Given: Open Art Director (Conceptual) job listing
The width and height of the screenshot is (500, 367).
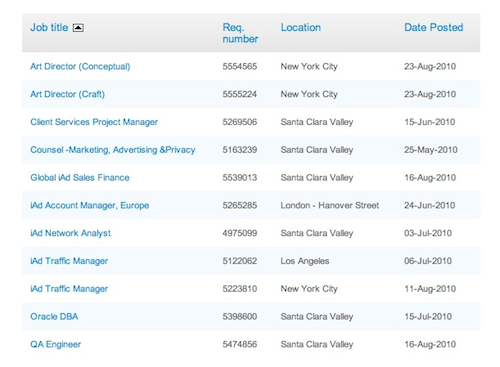Looking at the screenshot, I should (x=80, y=66).
